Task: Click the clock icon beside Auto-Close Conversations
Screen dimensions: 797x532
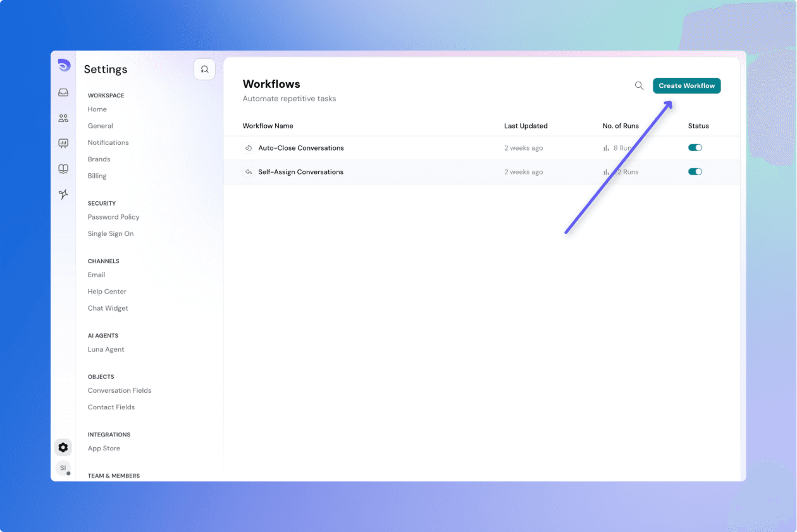Action: coord(249,147)
